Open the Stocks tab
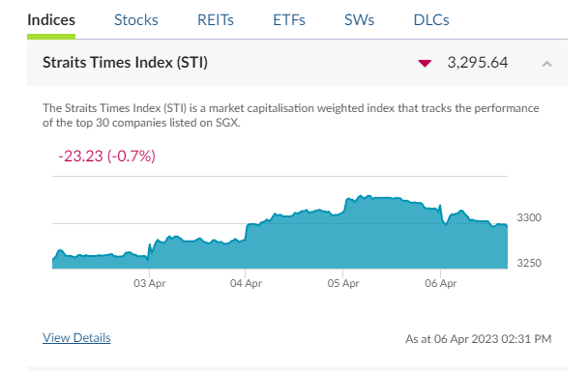This screenshot has width=588, height=371. 136,20
